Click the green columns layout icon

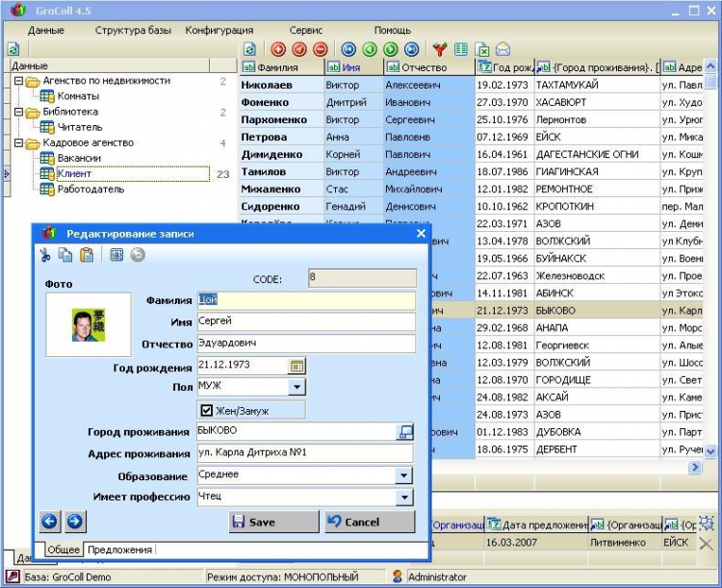[x=461, y=49]
